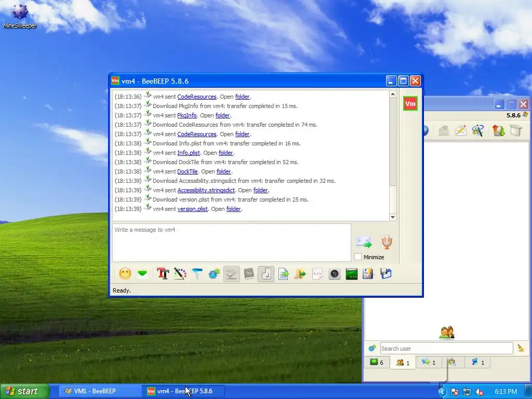
Task: Open the folder link on the DockTile row
Action: tap(223, 171)
